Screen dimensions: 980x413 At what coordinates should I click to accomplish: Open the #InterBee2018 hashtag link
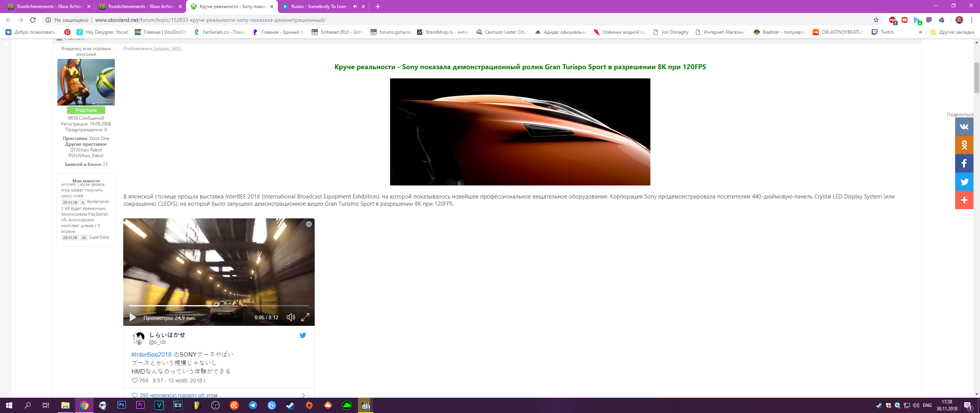tap(151, 354)
